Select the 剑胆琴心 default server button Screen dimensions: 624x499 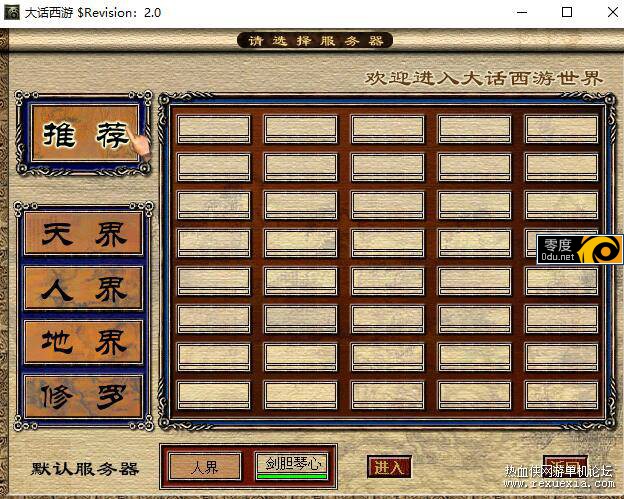(x=293, y=463)
